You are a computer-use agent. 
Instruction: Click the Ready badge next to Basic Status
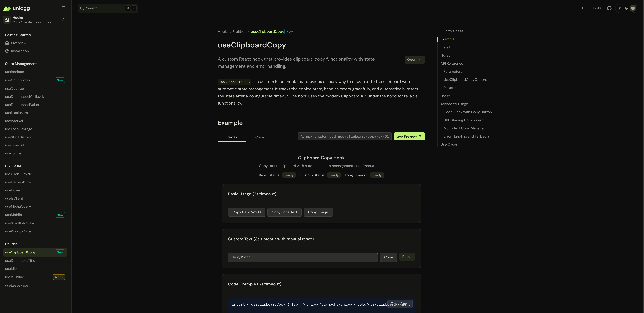pos(289,175)
